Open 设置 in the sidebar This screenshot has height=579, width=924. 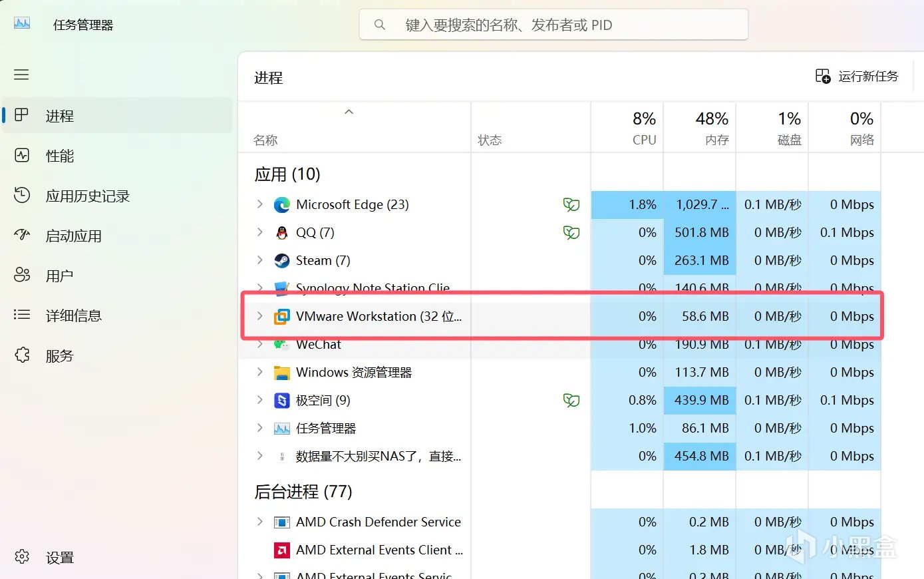coord(118,557)
